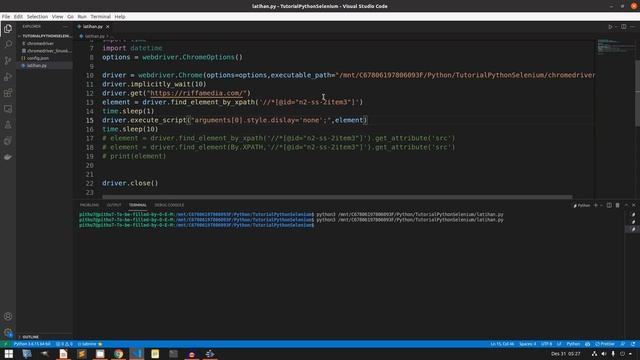Screen dimensions: 640x360
Task: Maximize the panel with the up chevron
Action: (x=626, y=205)
